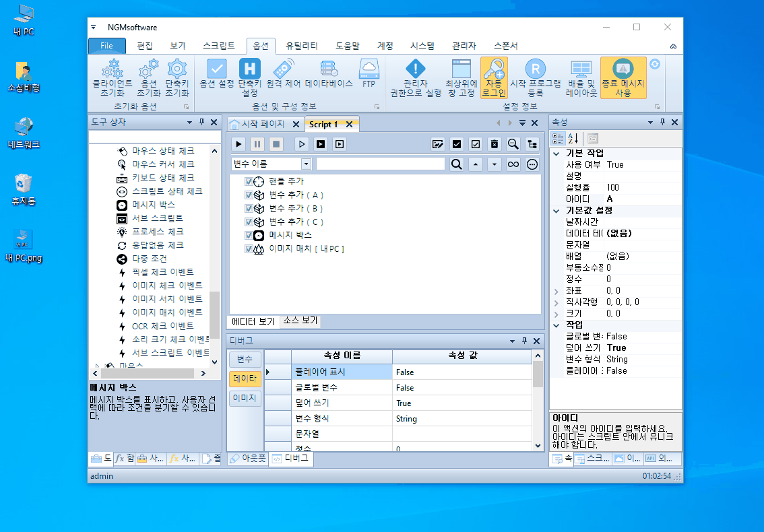This screenshot has height=532, width=764.
Task: Click the filled check-all icon in script toolbar
Action: [x=457, y=144]
